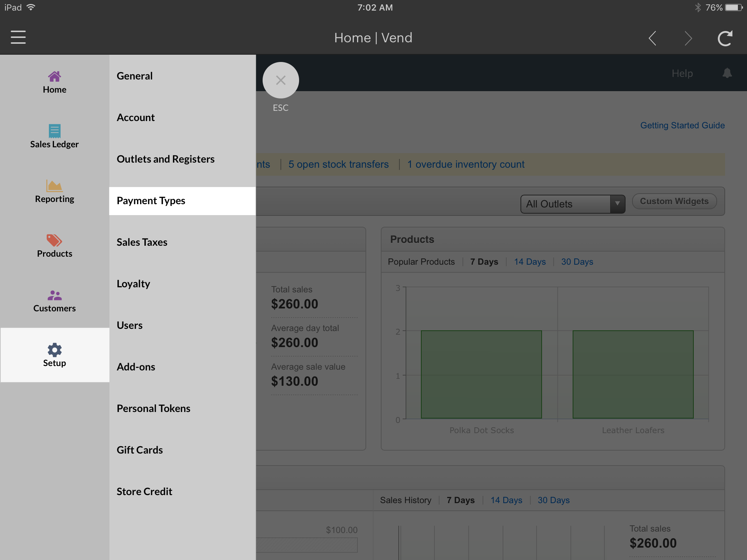Open Customers people icon
Screen dimensions: 747x560
pos(54,295)
